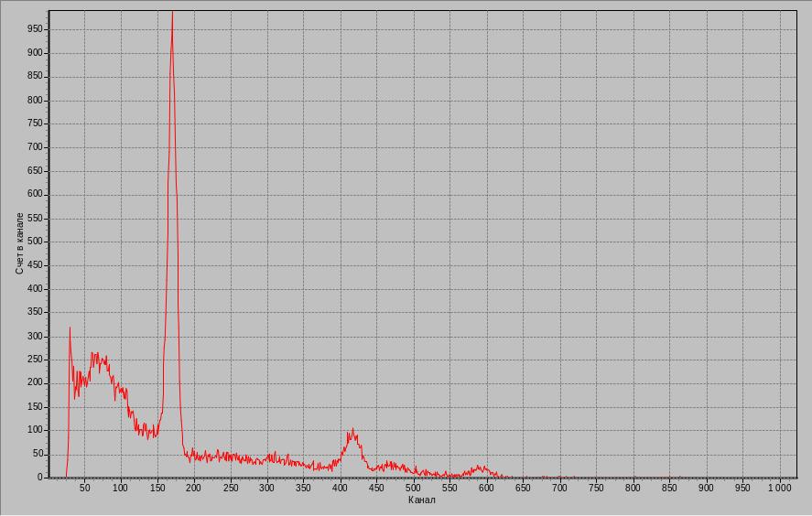
Task: Select the x-axis label 200
Action: click(x=194, y=488)
